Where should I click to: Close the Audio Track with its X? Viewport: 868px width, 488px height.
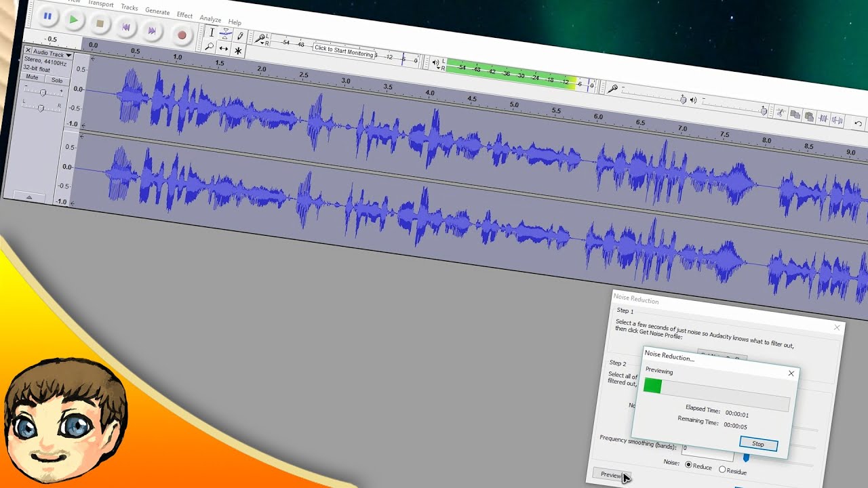tap(27, 51)
